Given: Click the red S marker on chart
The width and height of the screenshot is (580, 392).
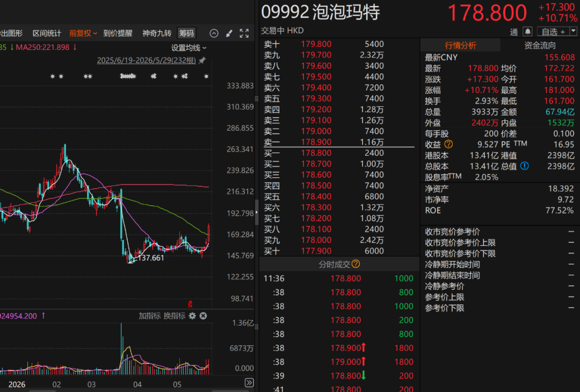Looking at the screenshot, I should tap(190, 304).
